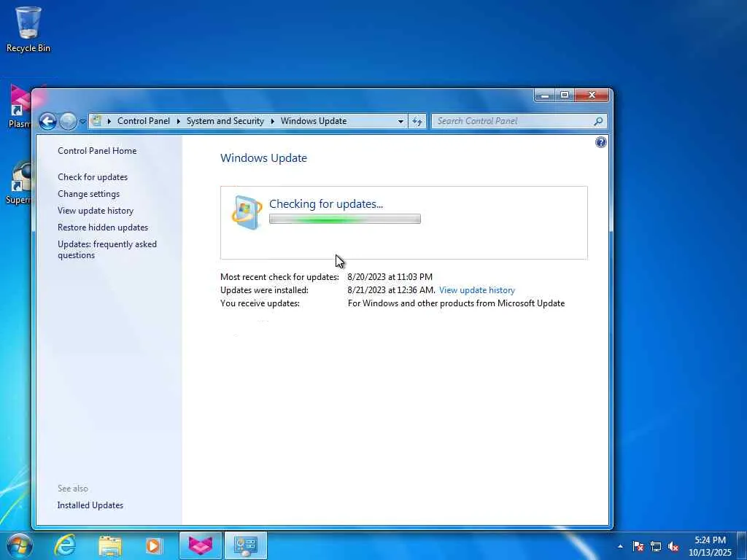The height and width of the screenshot is (560, 747).
Task: Open the clock showing 5:24 PM
Action: click(710, 546)
